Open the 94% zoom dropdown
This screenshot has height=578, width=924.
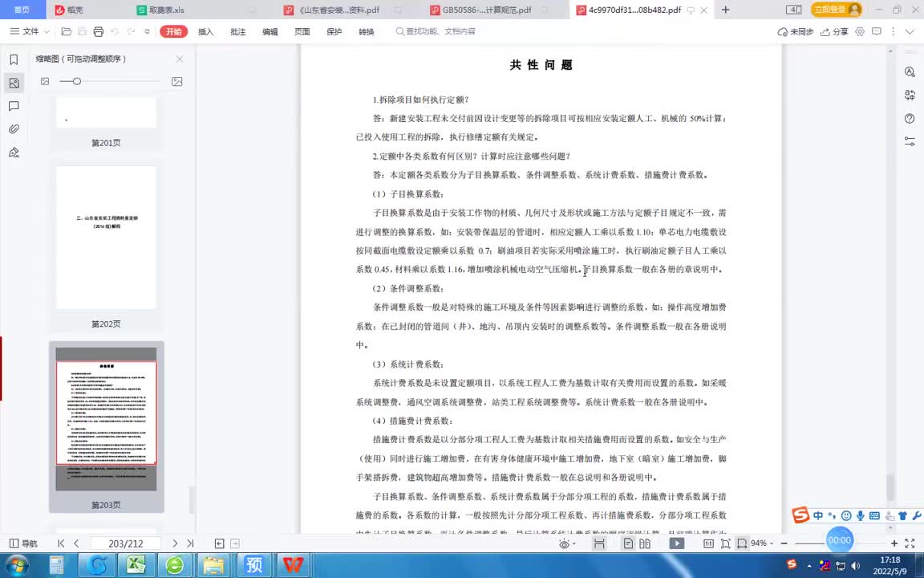tap(762, 543)
